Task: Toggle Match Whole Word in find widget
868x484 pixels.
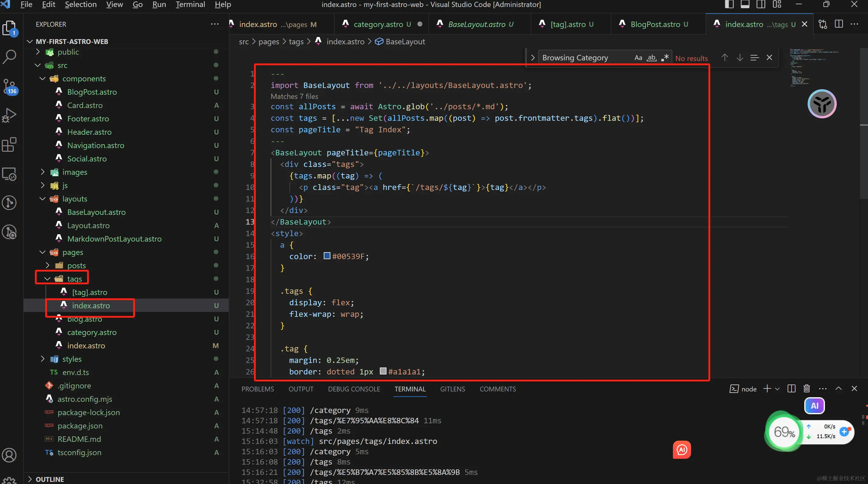Action: point(652,58)
